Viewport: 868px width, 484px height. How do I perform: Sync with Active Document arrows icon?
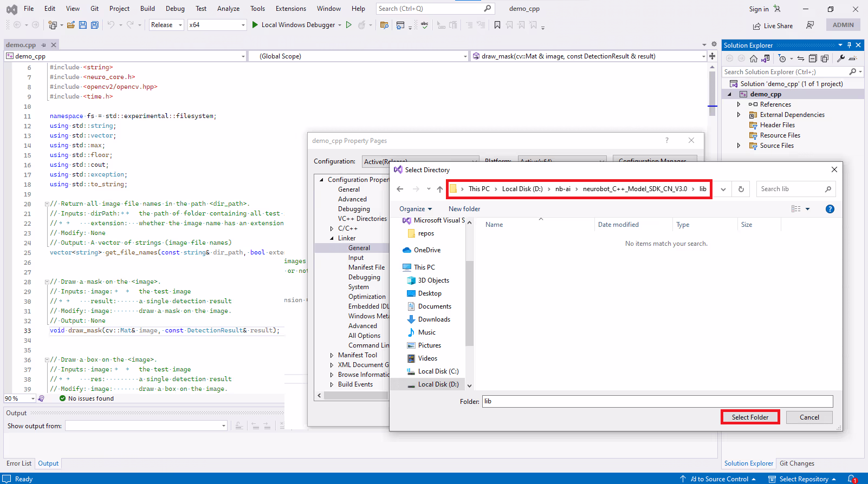pyautogui.click(x=801, y=58)
